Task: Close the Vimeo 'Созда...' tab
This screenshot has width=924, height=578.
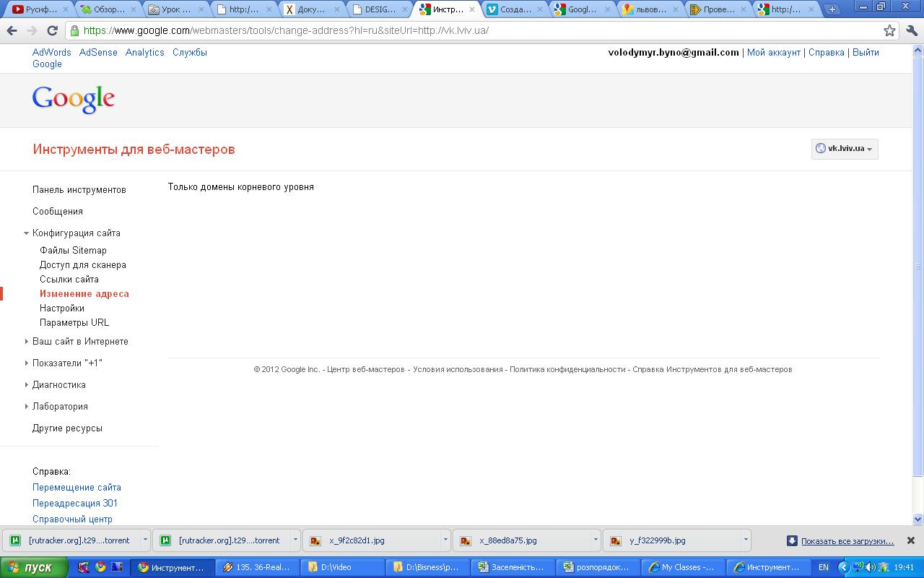Action: [x=541, y=10]
